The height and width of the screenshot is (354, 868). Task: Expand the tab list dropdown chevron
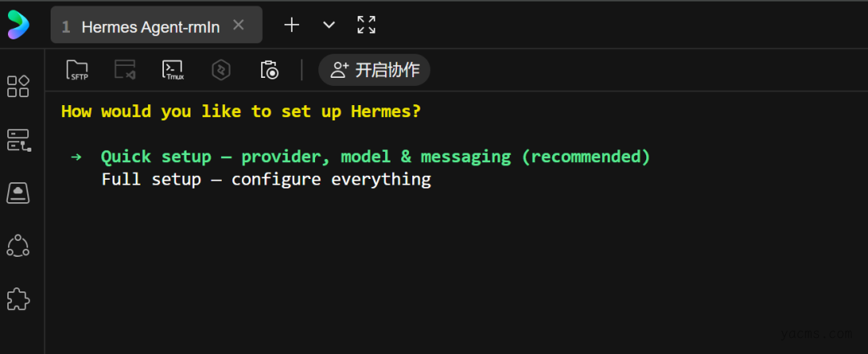(329, 25)
